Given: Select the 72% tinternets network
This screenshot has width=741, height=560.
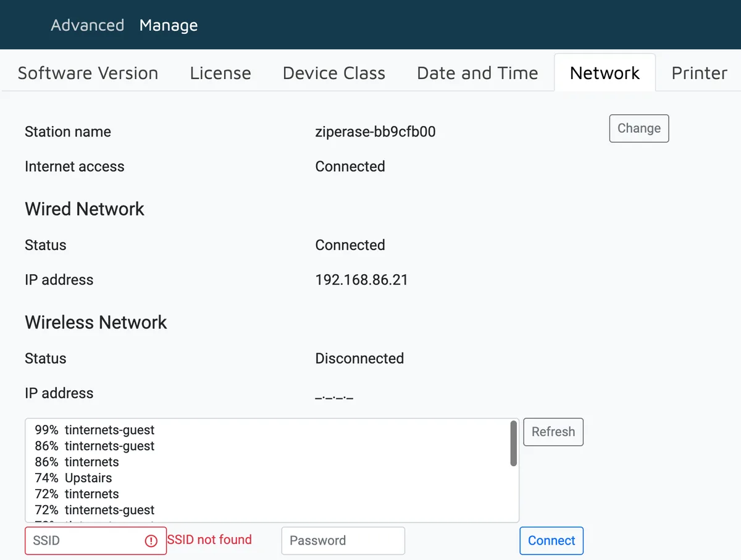Looking at the screenshot, I should pyautogui.click(x=267, y=494).
